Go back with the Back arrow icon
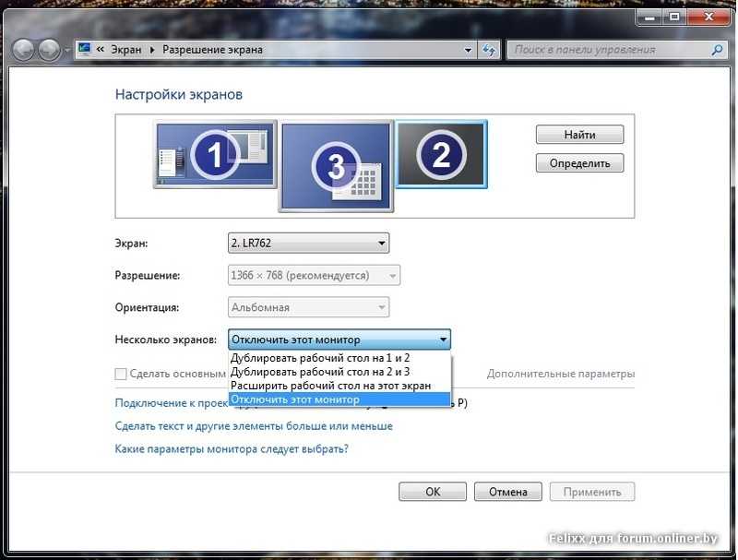The image size is (738, 560). (24, 50)
